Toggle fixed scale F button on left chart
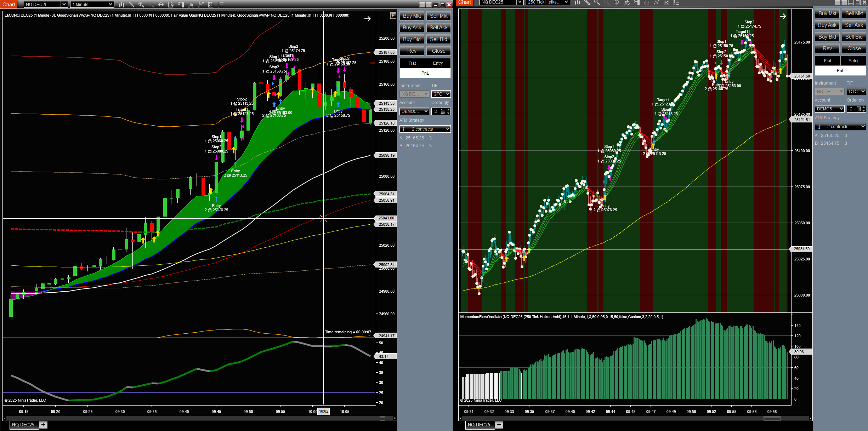 pos(393,16)
